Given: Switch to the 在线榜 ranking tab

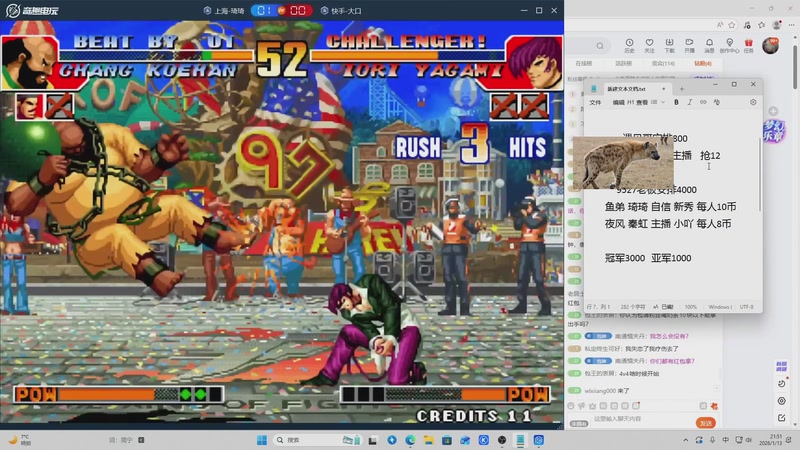Looking at the screenshot, I should tap(584, 64).
